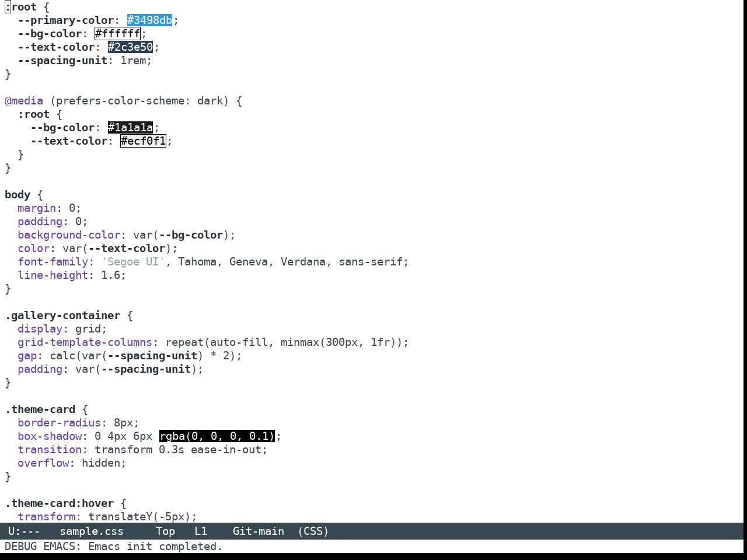
Task: Click Git-main in the mode line
Action: [x=259, y=531]
